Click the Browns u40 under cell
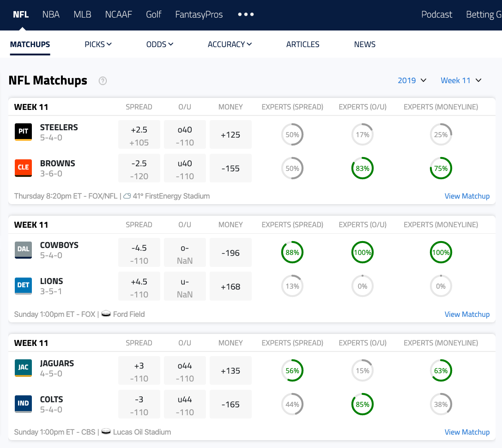The width and height of the screenshot is (502, 448). tap(185, 168)
